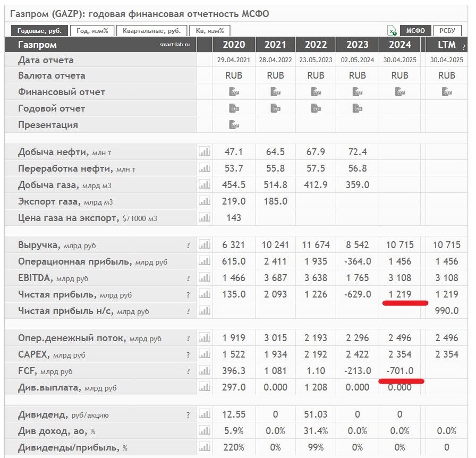The image size is (476, 458).
Task: Download the Excel export icon
Action: tap(392, 31)
